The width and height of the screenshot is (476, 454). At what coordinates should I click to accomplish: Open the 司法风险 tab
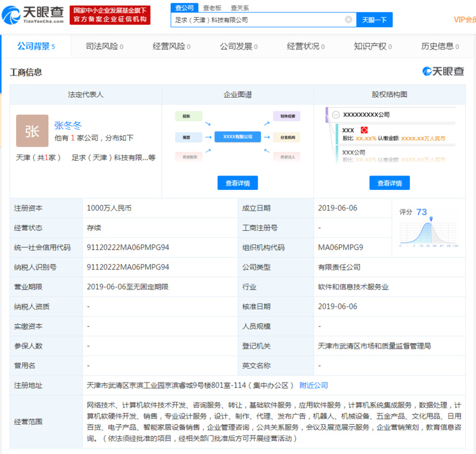pos(104,46)
